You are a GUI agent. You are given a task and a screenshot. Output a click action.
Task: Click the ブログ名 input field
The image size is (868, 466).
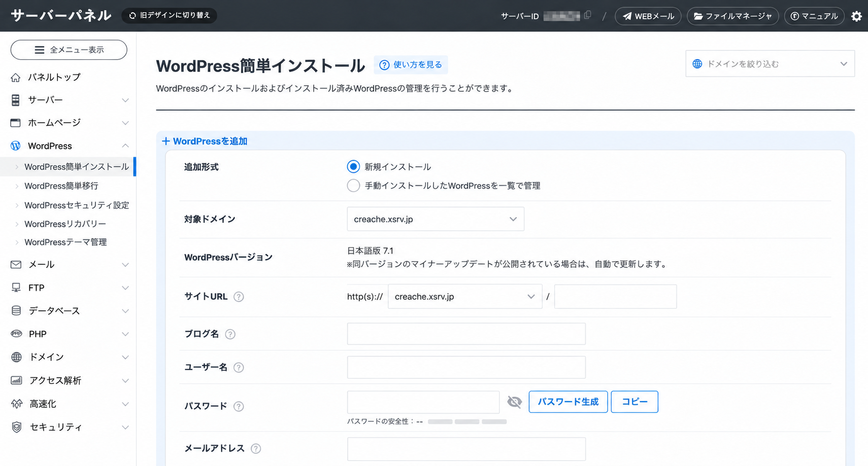click(x=466, y=334)
